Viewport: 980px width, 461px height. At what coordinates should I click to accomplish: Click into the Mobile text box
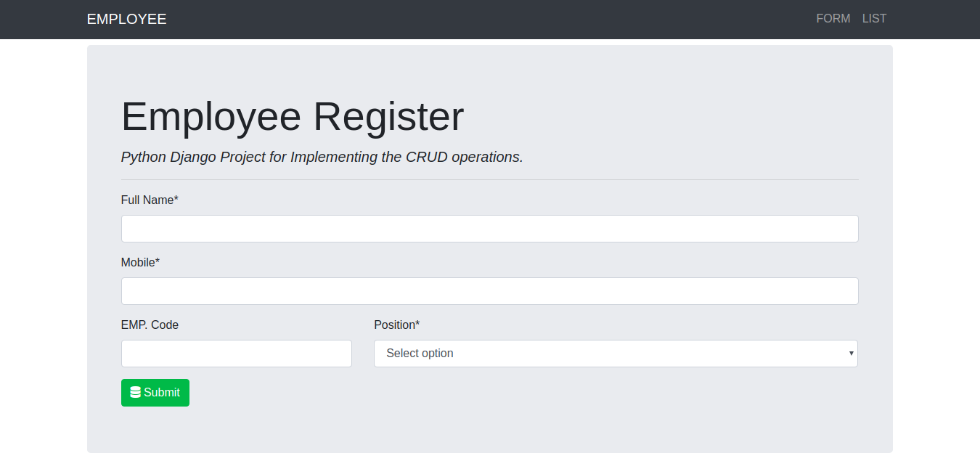pos(489,291)
